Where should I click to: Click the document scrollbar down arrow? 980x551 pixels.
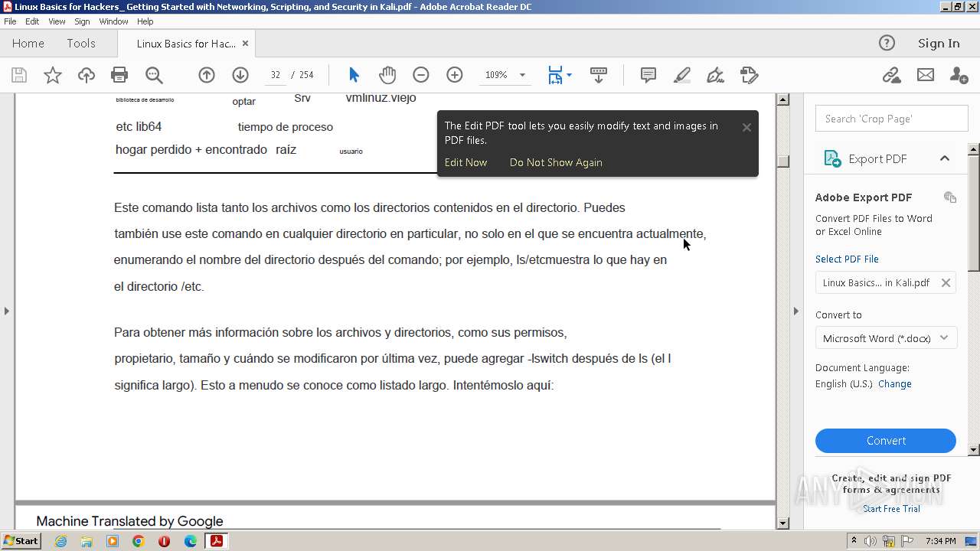782,523
